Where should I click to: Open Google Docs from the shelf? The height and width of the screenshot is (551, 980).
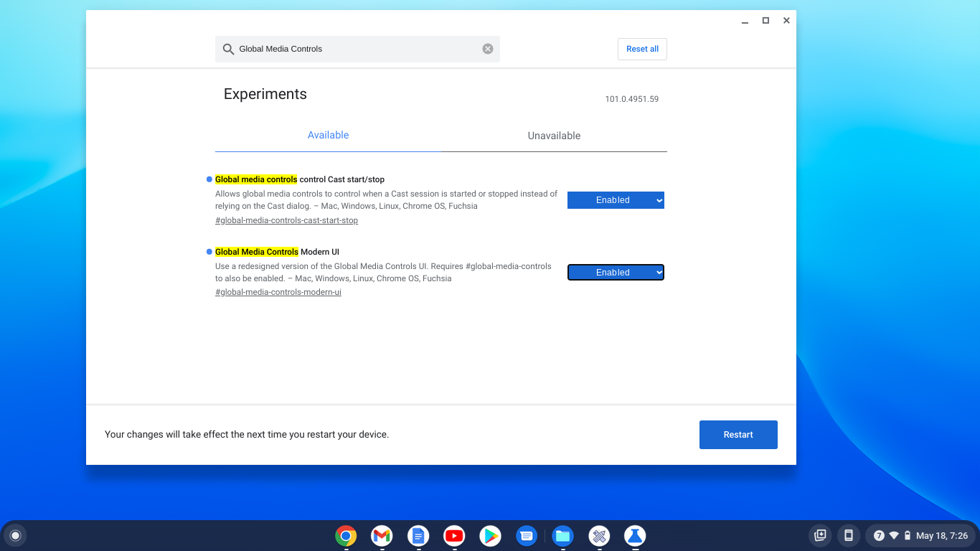click(418, 535)
